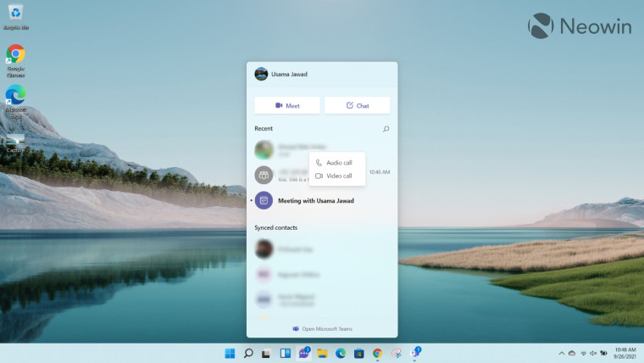The image size is (644, 363).
Task: Launch Microsoft Edge from the taskbar
Action: pos(341,353)
